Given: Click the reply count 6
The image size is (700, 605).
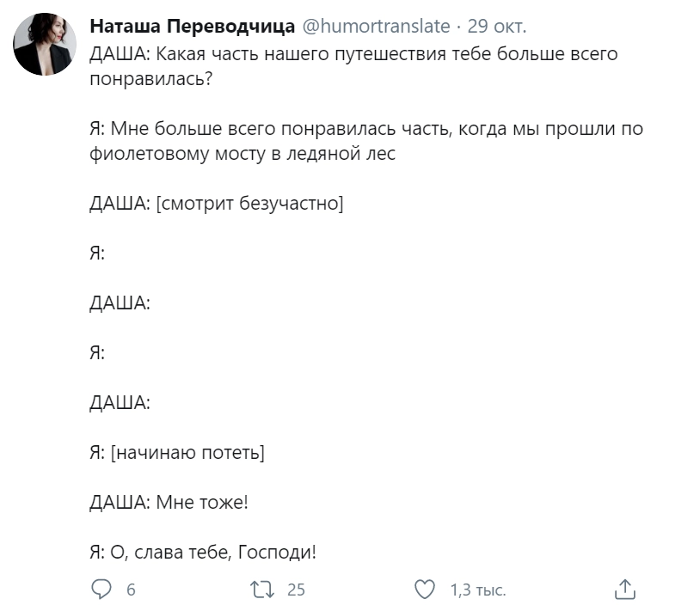Looking at the screenshot, I should click(x=131, y=590).
